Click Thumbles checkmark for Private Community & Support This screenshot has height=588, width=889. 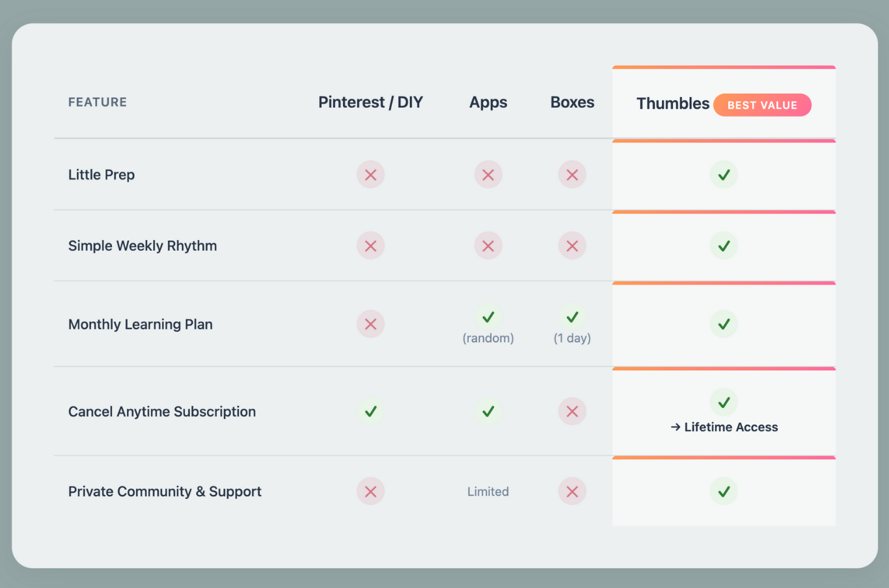point(724,492)
